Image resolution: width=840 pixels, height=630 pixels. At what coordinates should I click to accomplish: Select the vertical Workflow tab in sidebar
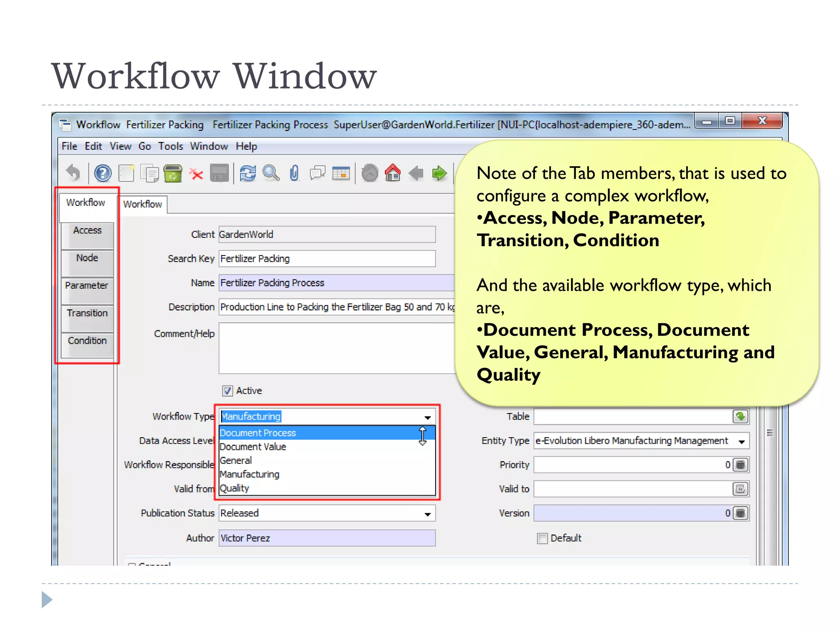tap(87, 207)
